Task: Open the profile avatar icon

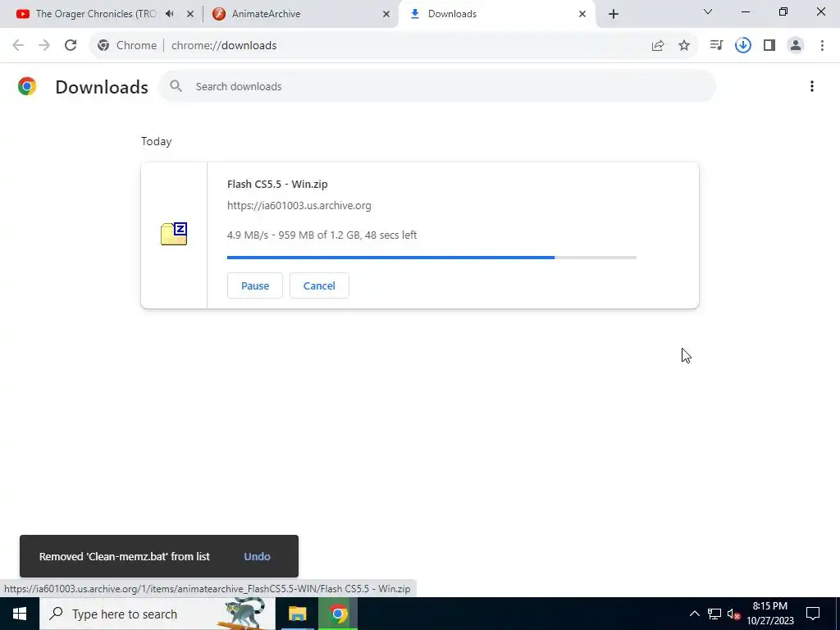Action: (x=796, y=46)
